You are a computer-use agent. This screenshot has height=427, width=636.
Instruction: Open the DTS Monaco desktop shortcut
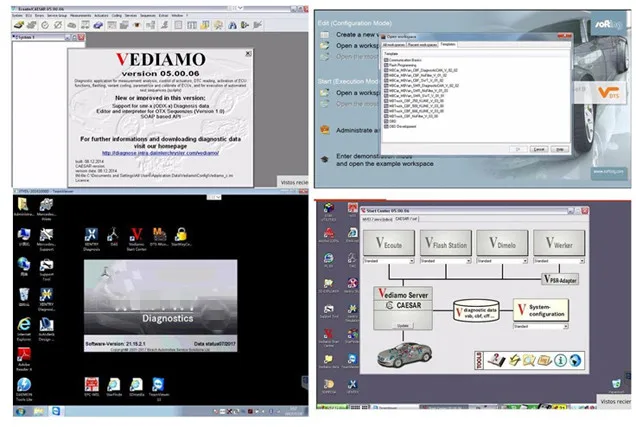(x=159, y=237)
